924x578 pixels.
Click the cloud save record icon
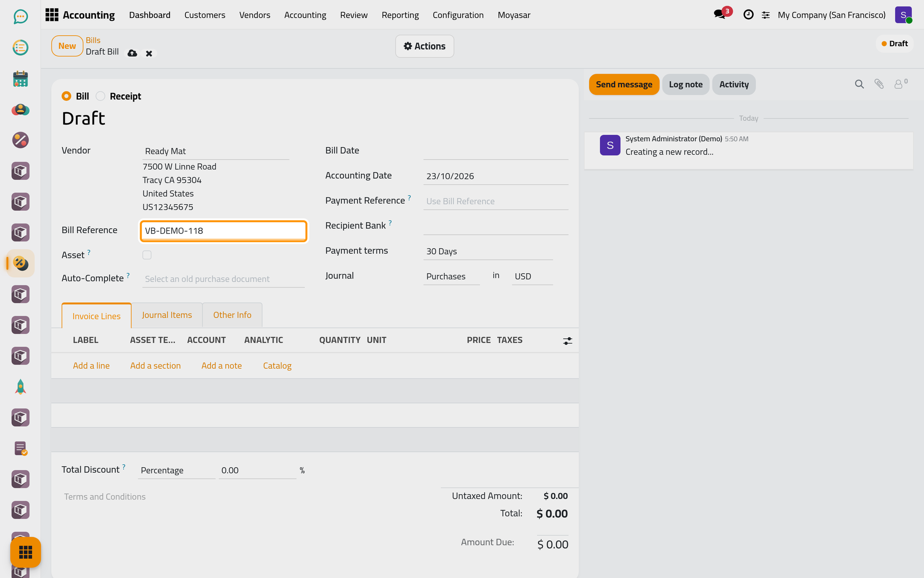point(132,53)
